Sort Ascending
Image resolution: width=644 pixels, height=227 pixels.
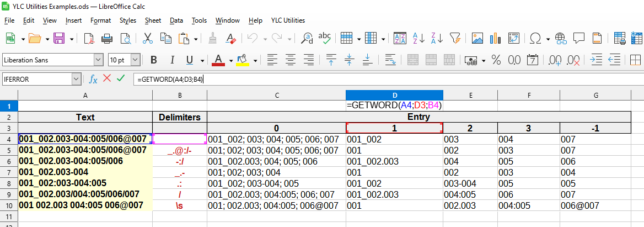418,39
